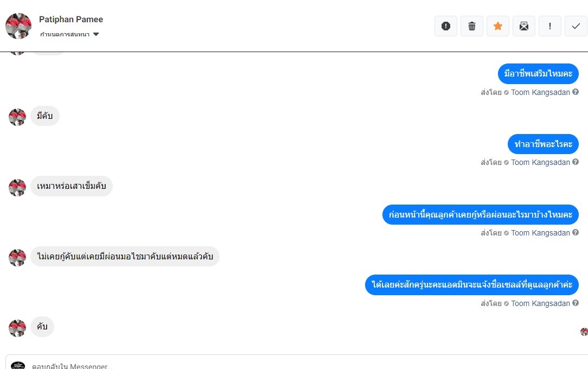Image resolution: width=588 pixels, height=369 pixels.
Task: Click the page avatar in reply box
Action: (x=18, y=365)
